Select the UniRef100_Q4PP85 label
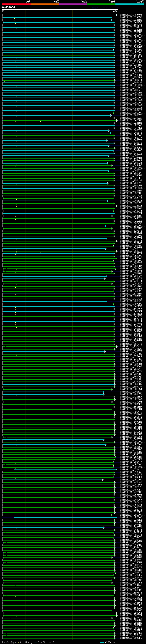The height and width of the screenshot is (644, 146). coord(131,120)
